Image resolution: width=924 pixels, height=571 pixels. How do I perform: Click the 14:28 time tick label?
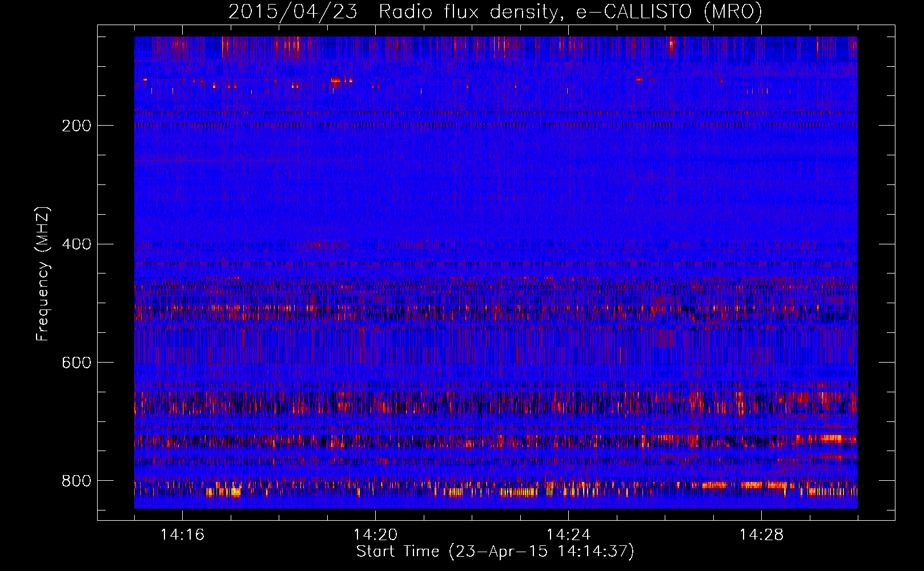pos(761,534)
